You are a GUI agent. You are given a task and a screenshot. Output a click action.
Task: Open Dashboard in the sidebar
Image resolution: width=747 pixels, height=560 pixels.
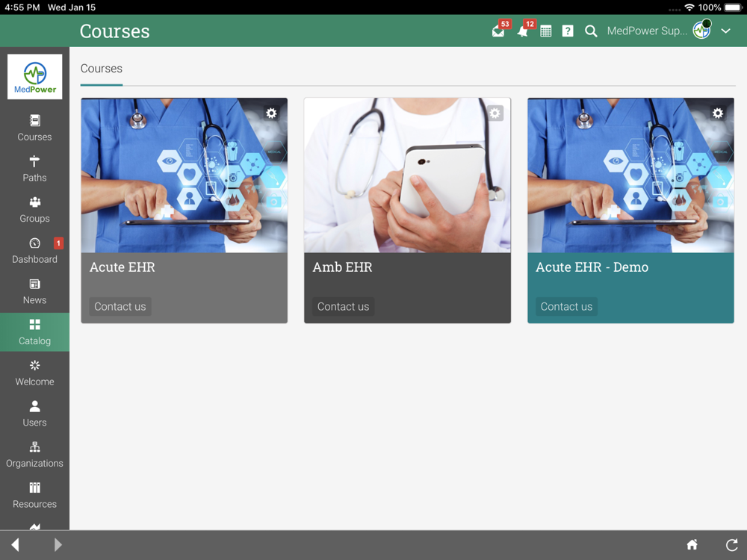pyautogui.click(x=34, y=251)
